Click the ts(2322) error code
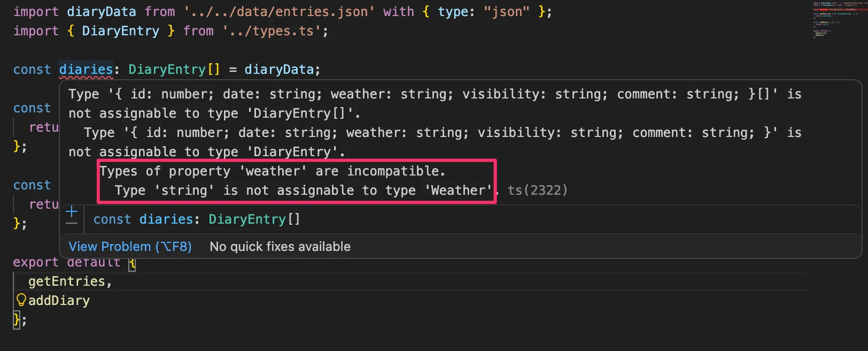 point(537,190)
